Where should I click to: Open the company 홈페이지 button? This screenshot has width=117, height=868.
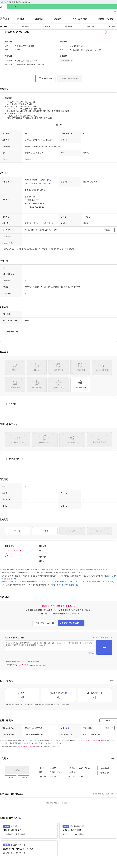coord(105,768)
